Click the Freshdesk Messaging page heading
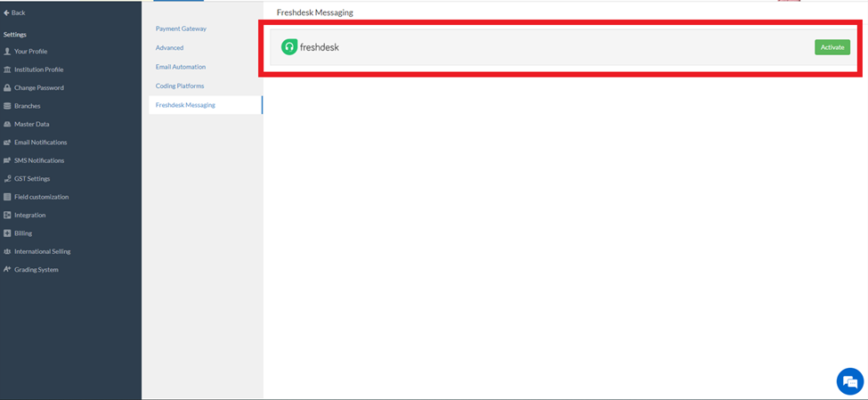Image resolution: width=868 pixels, height=400 pixels. click(314, 12)
